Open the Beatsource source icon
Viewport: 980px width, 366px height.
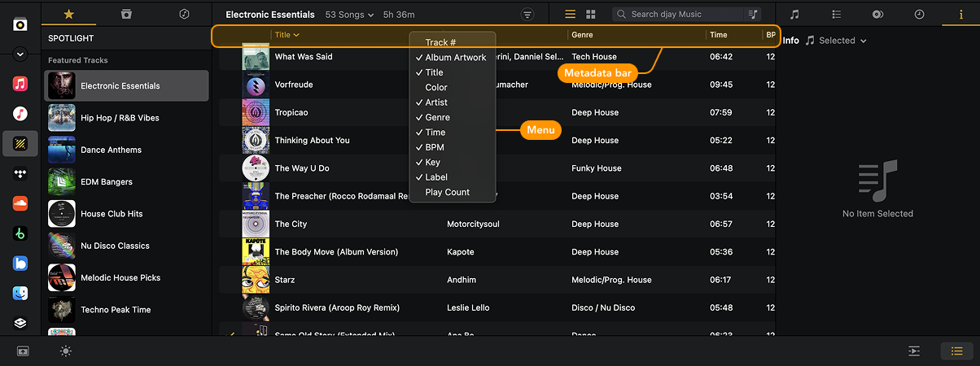[x=20, y=263]
